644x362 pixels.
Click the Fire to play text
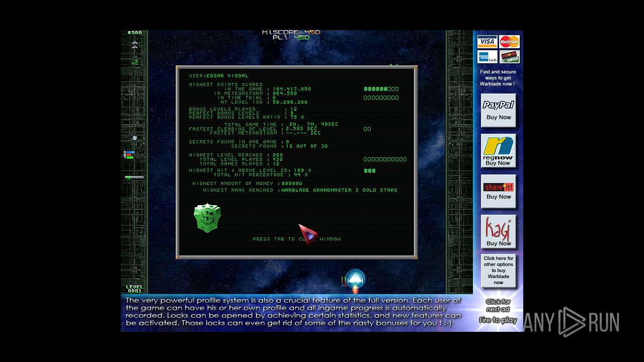498,320
